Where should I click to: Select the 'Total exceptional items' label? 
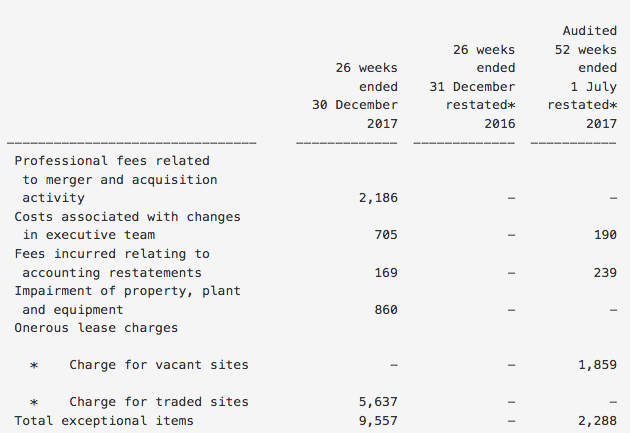104,421
